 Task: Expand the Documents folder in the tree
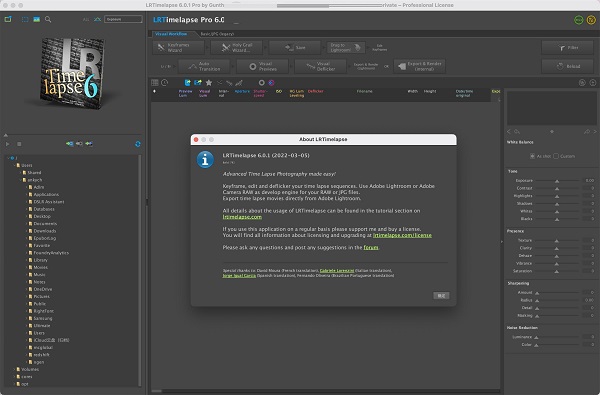26,224
